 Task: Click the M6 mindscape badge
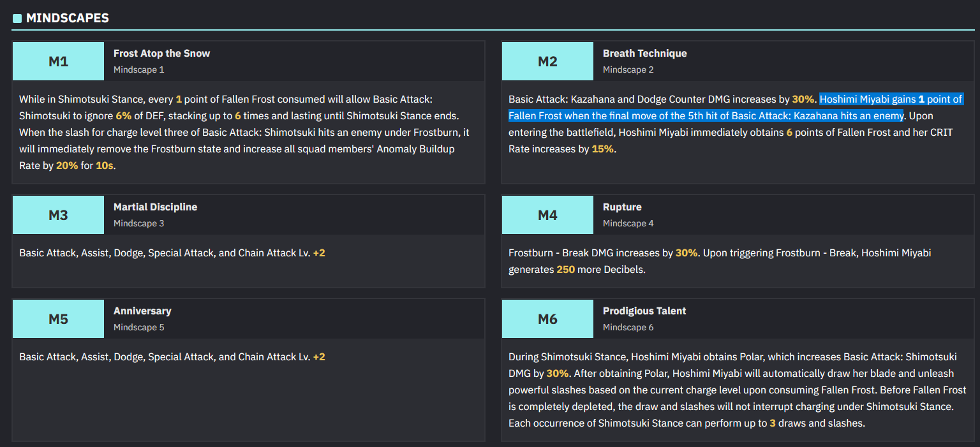(547, 319)
